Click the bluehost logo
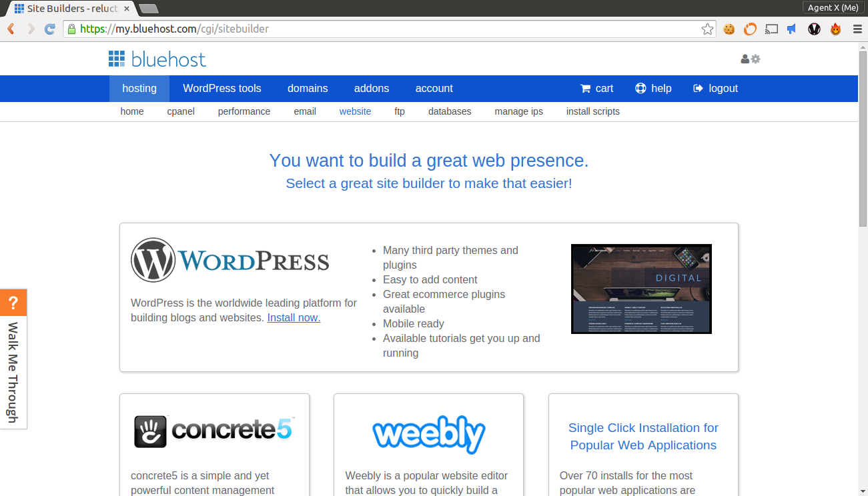This screenshot has width=868, height=496. pyautogui.click(x=157, y=59)
